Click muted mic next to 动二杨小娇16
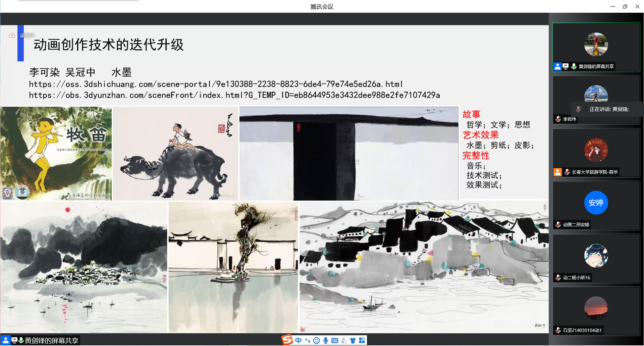 click(x=558, y=278)
